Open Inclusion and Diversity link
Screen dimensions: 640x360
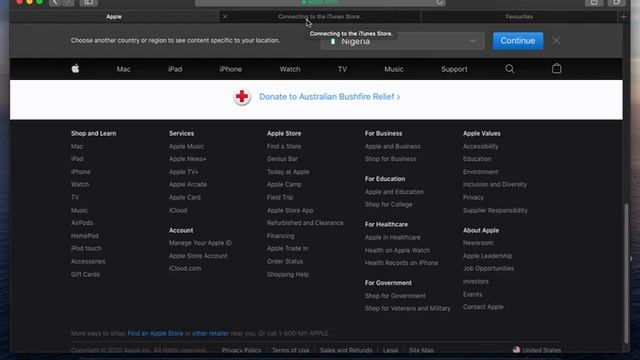tap(495, 184)
